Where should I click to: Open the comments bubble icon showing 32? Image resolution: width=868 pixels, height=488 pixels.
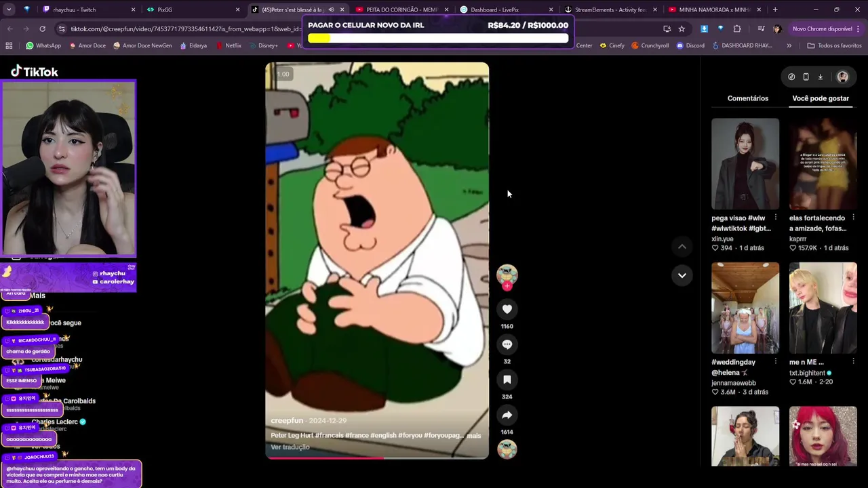click(x=507, y=344)
